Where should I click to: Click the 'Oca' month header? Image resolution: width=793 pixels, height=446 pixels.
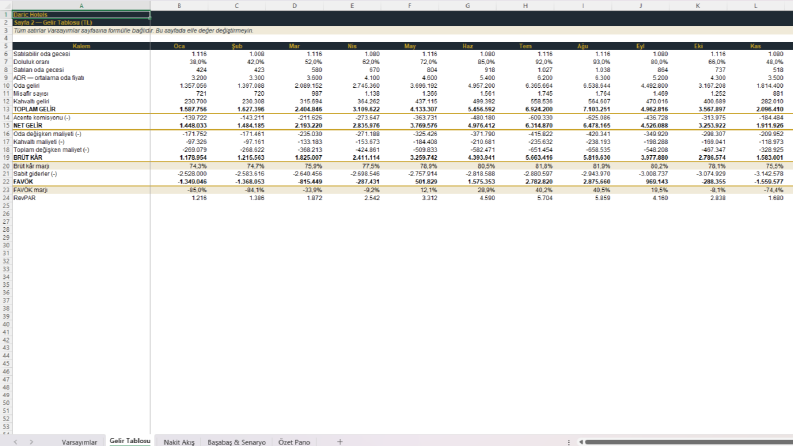pos(179,46)
